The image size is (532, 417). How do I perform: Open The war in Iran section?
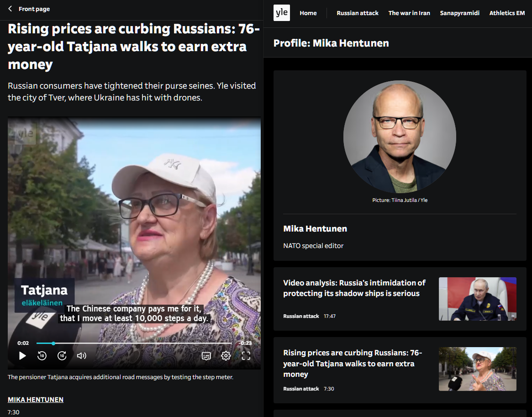click(x=409, y=13)
